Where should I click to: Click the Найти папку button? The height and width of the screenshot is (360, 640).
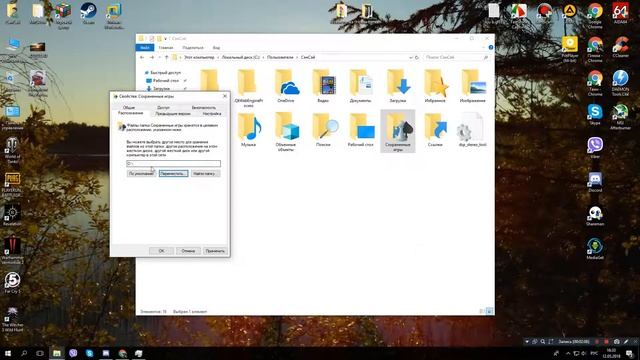[205, 173]
